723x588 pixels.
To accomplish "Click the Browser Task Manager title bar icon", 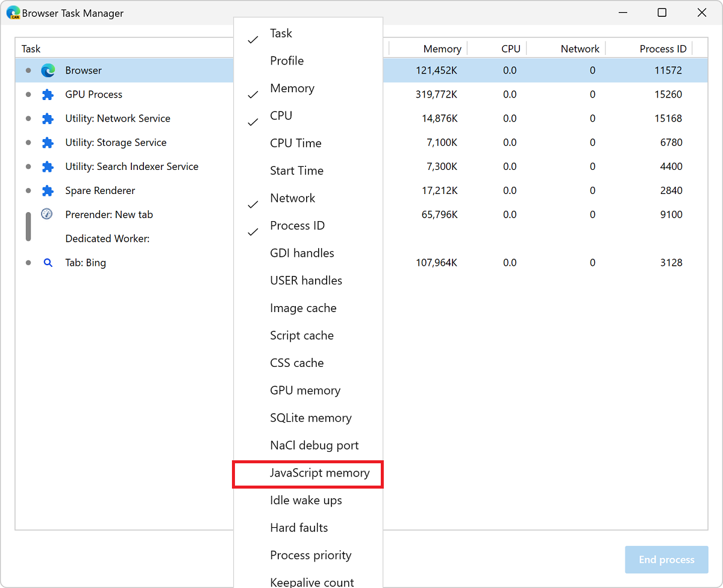I will [x=13, y=12].
